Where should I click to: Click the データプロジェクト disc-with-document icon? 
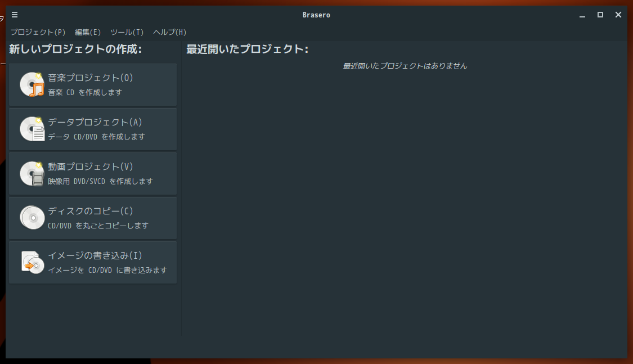pos(32,128)
